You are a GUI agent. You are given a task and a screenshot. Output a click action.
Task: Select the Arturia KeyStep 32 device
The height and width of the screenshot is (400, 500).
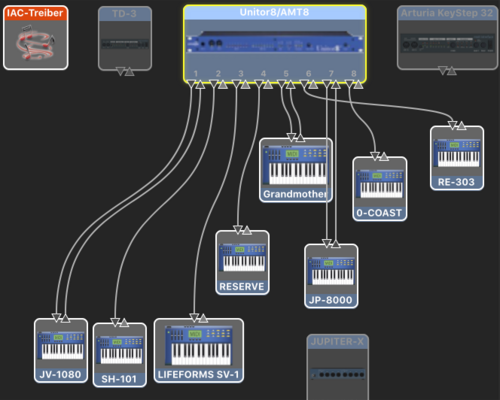click(447, 38)
